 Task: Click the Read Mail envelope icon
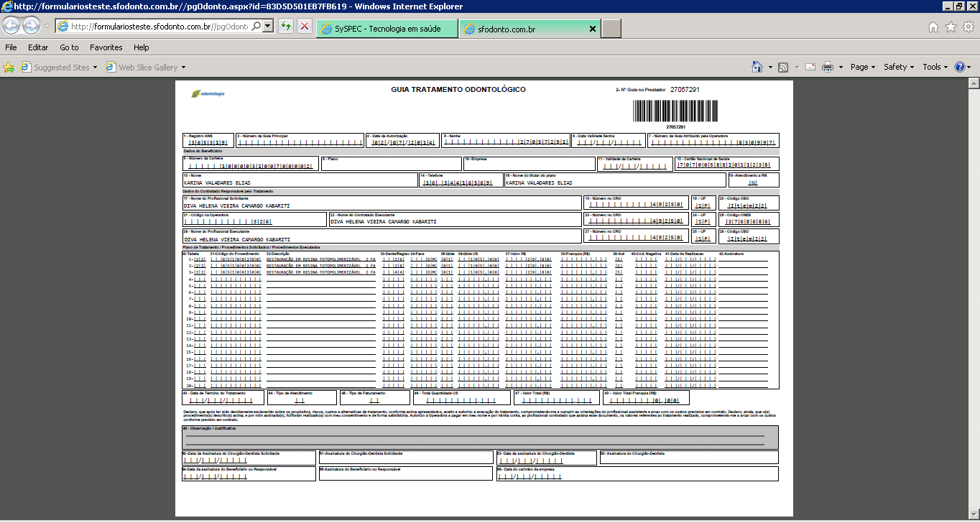810,67
